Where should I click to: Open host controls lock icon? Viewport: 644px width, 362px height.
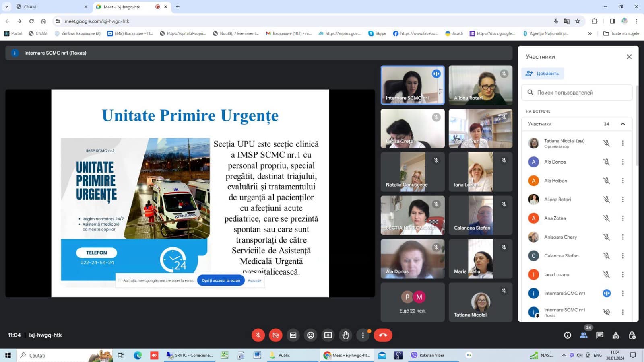coord(632,335)
